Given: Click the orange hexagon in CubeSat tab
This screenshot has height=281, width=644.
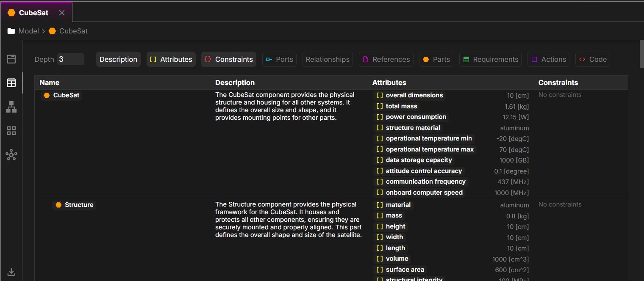Looking at the screenshot, I should coord(11,13).
